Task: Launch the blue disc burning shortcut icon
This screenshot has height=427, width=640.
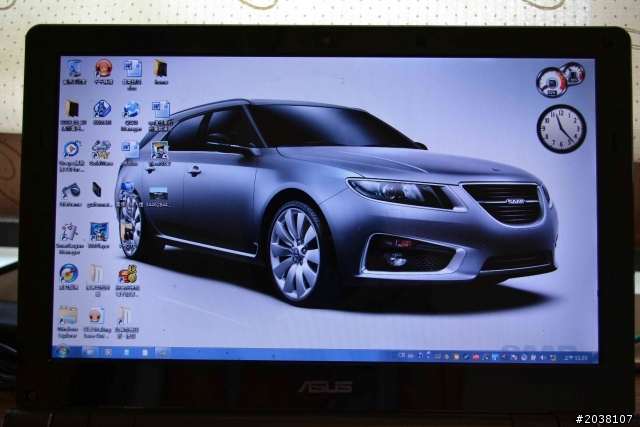Action: [x=69, y=277]
